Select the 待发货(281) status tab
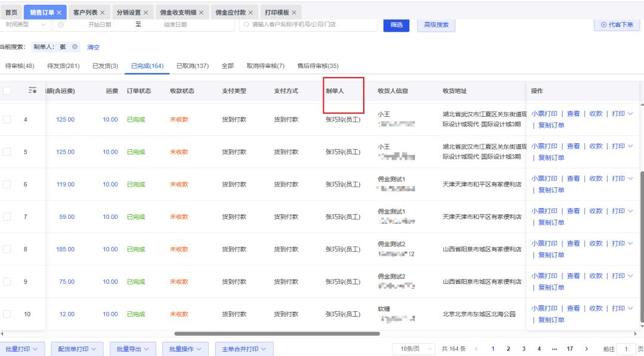The width and height of the screenshot is (644, 356). [63, 66]
